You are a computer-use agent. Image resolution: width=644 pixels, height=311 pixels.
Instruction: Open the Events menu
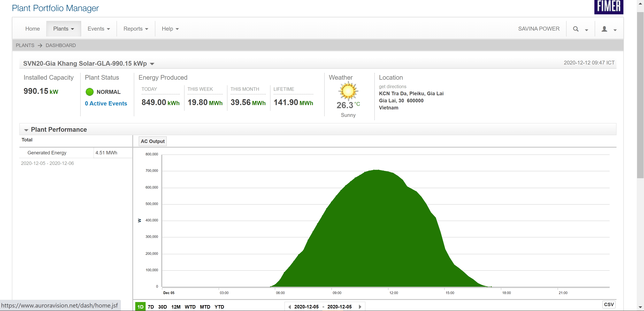pos(99,29)
